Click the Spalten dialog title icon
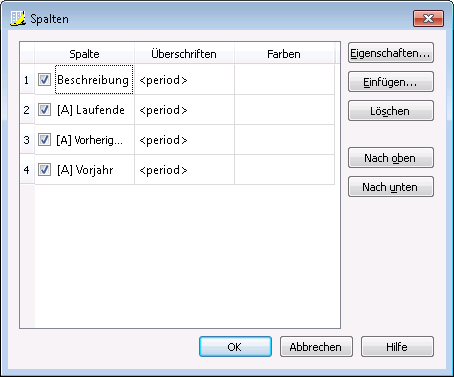The width and height of the screenshot is (454, 377). [x=18, y=19]
